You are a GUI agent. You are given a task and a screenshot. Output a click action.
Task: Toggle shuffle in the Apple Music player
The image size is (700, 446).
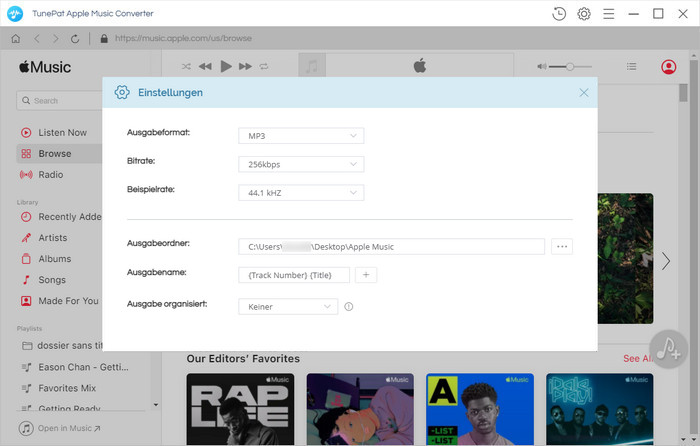186,67
